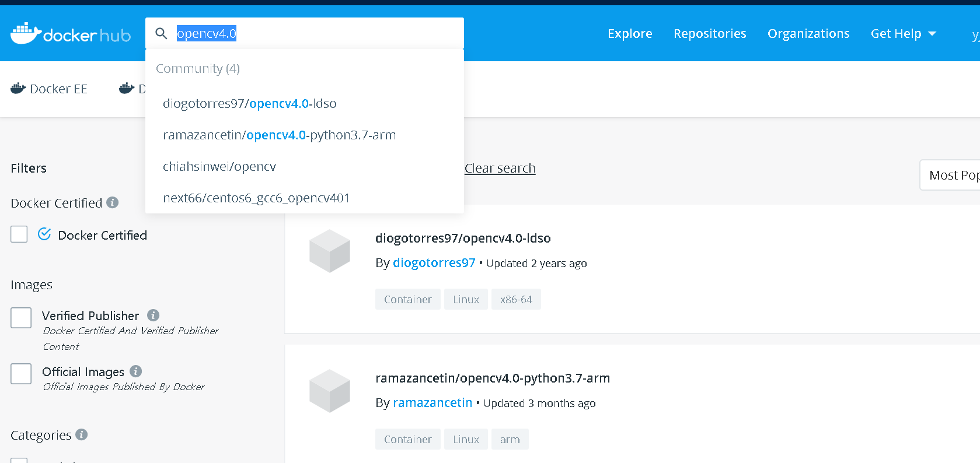
Task: Show Verified Publisher info tooltip icon
Action: click(x=153, y=315)
